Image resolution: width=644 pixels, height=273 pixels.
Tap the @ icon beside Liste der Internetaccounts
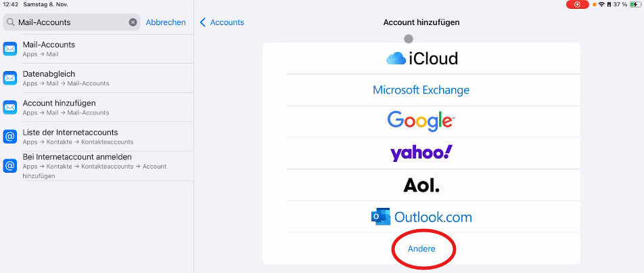click(10, 137)
